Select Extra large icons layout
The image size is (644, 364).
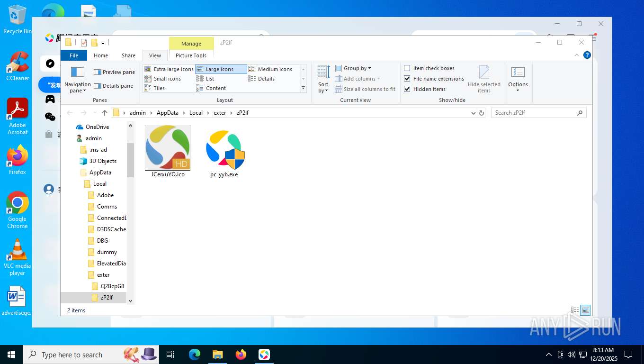coord(169,69)
